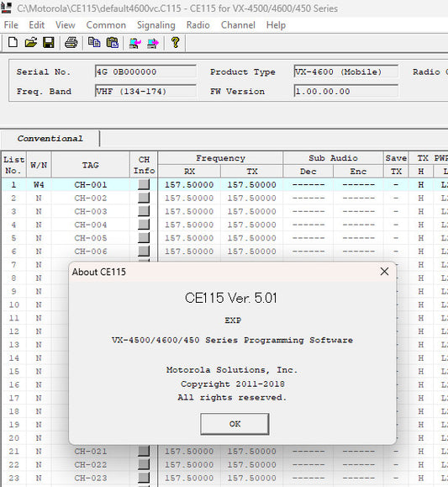Image resolution: width=448 pixels, height=487 pixels.
Task: Click the FW Version field
Action: click(345, 92)
